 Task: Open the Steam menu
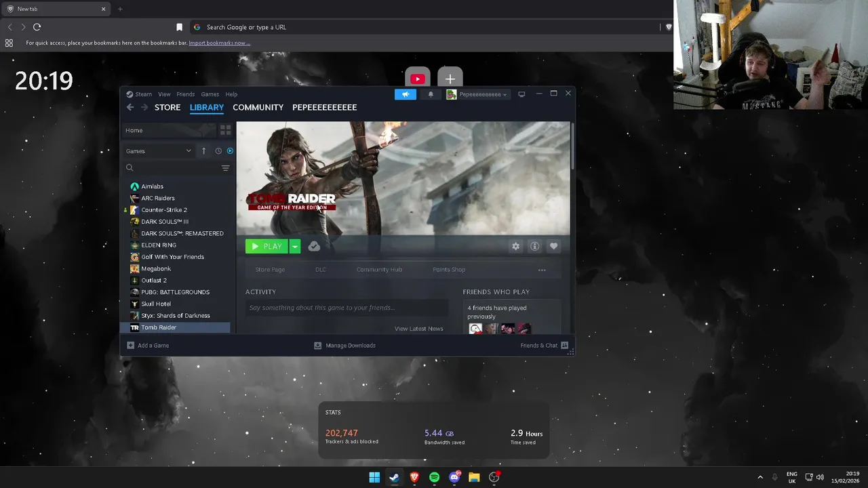pos(139,94)
